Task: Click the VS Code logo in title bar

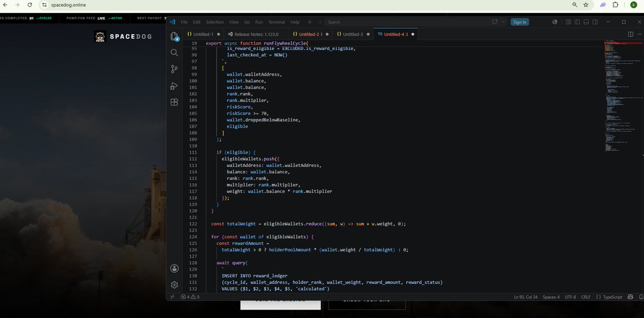Action: pos(172,22)
